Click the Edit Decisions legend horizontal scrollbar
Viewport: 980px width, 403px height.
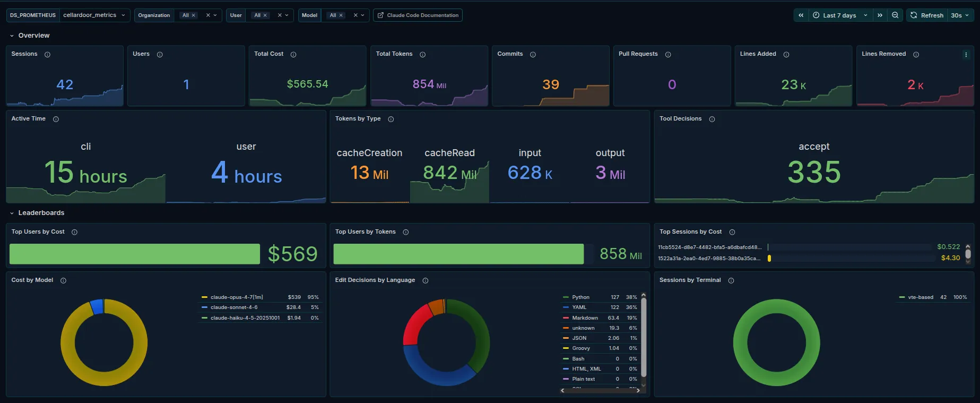tap(600, 390)
